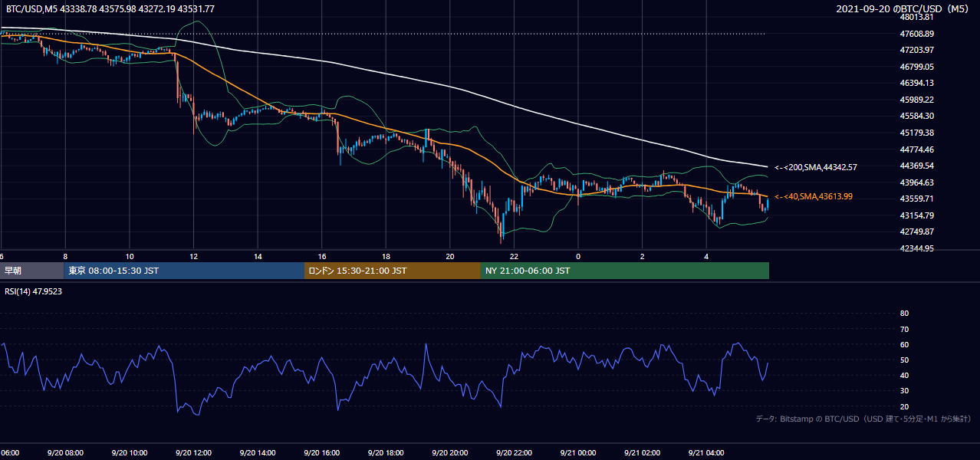Click the bottom time label 9/20 10:00
Screen dimensions: 980x460
click(x=129, y=453)
